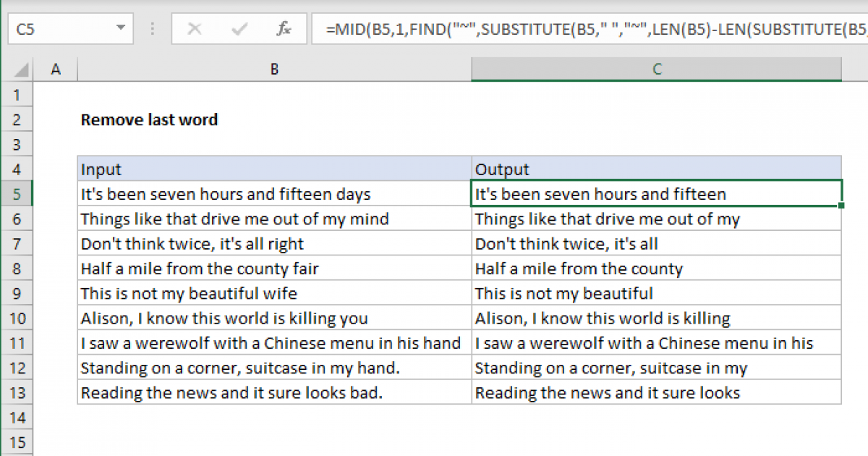Select cell 'Half a mile from the county fair'
This screenshot has width=868, height=456.
pyautogui.click(x=274, y=269)
